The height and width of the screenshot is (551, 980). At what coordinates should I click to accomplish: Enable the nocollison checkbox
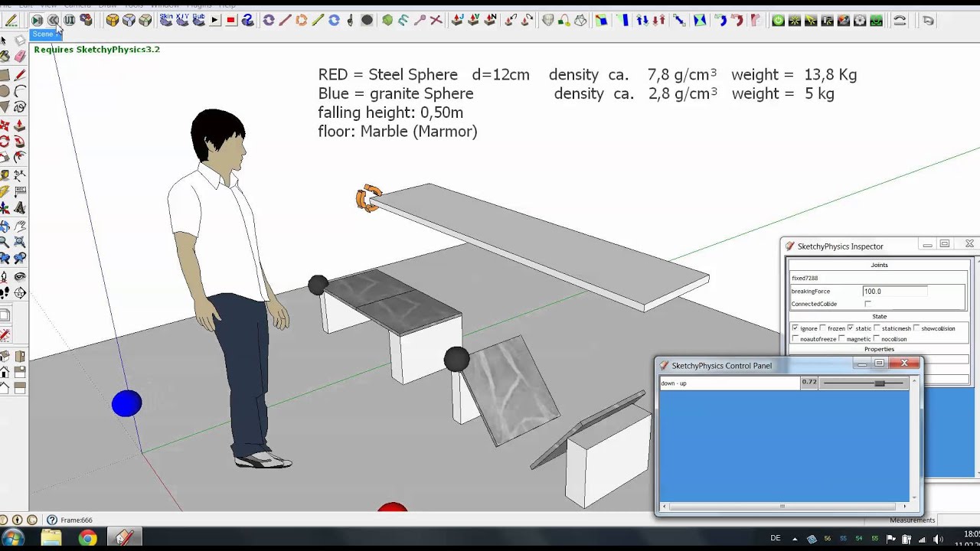coord(877,338)
